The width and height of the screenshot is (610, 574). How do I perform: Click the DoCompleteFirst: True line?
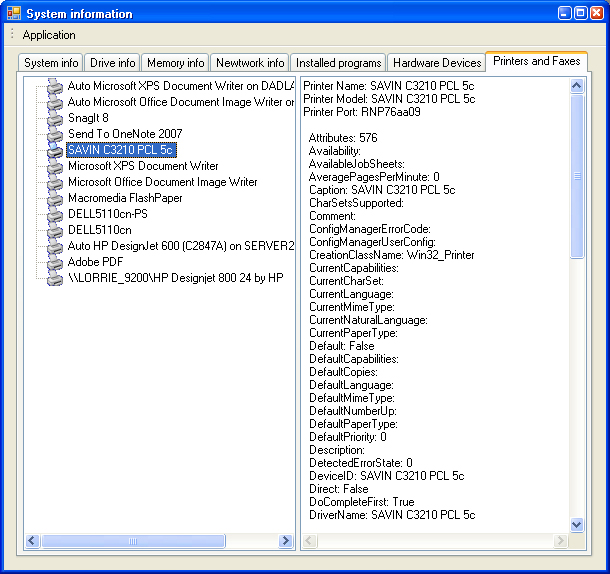[362, 502]
